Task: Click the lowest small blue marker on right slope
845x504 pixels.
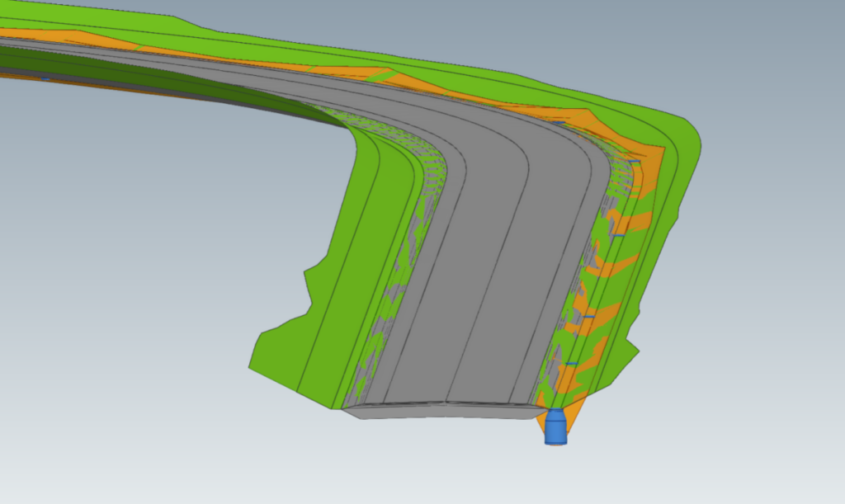Action: (571, 363)
